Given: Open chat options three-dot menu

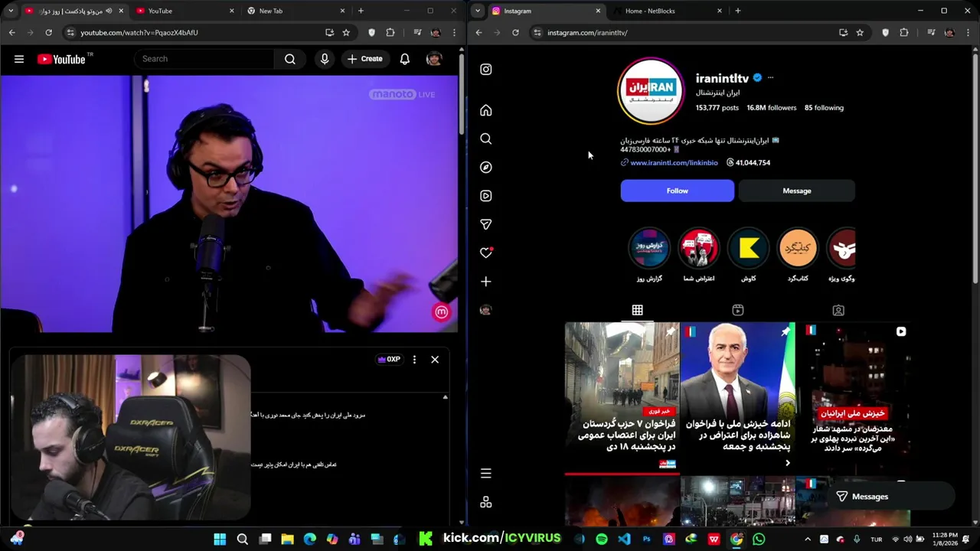Looking at the screenshot, I should (x=414, y=360).
